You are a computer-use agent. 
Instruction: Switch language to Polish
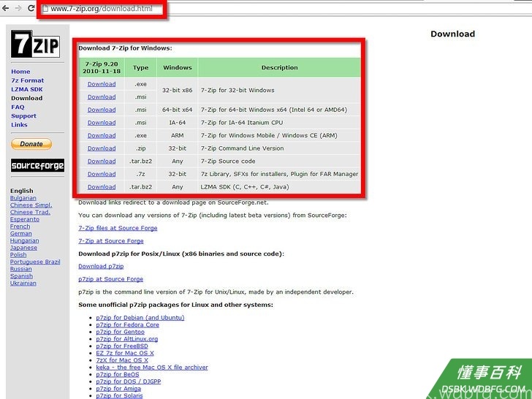pos(18,254)
